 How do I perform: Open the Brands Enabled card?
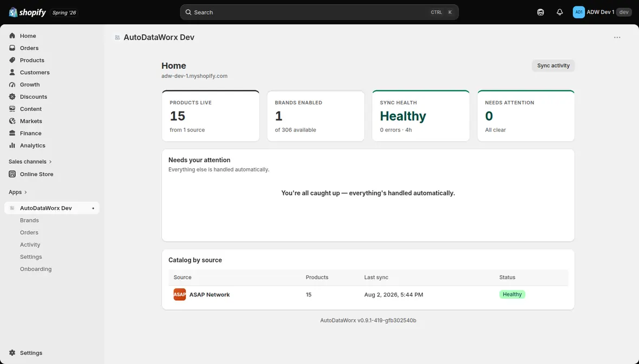(x=316, y=116)
